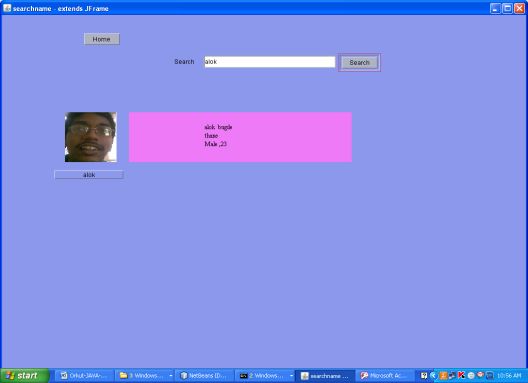
Task: Click the orange tray icon
Action: tap(443, 375)
